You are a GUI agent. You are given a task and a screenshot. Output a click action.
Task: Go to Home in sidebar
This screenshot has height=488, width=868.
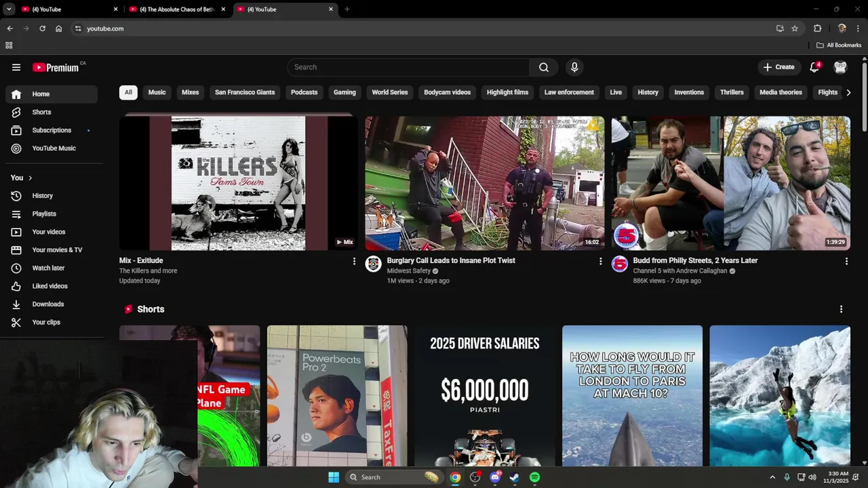(x=52, y=94)
